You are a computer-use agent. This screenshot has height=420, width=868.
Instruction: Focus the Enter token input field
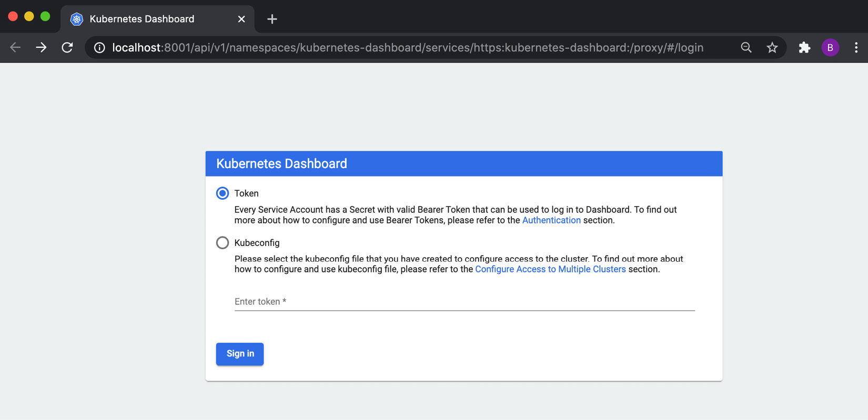[465, 302]
